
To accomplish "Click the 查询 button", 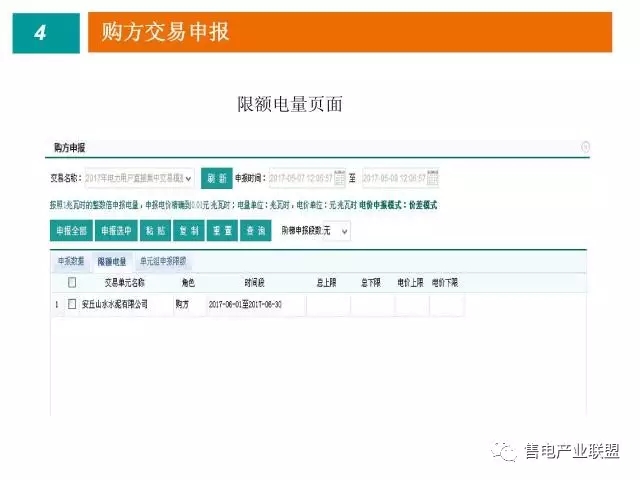I will tap(256, 231).
